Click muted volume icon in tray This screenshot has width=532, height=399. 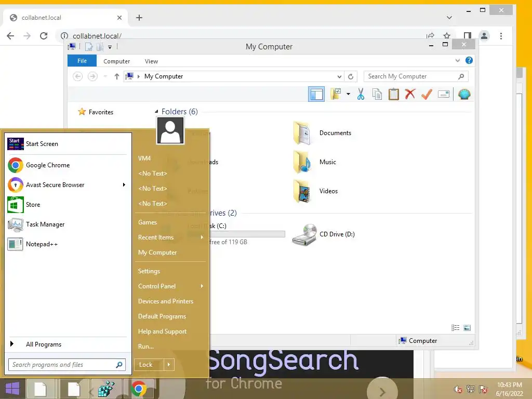(458, 390)
